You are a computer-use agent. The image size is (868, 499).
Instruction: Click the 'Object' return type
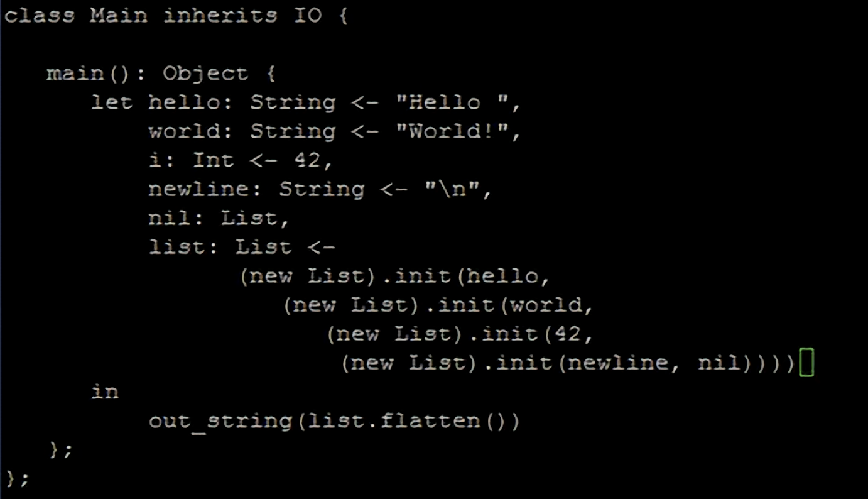[205, 74]
